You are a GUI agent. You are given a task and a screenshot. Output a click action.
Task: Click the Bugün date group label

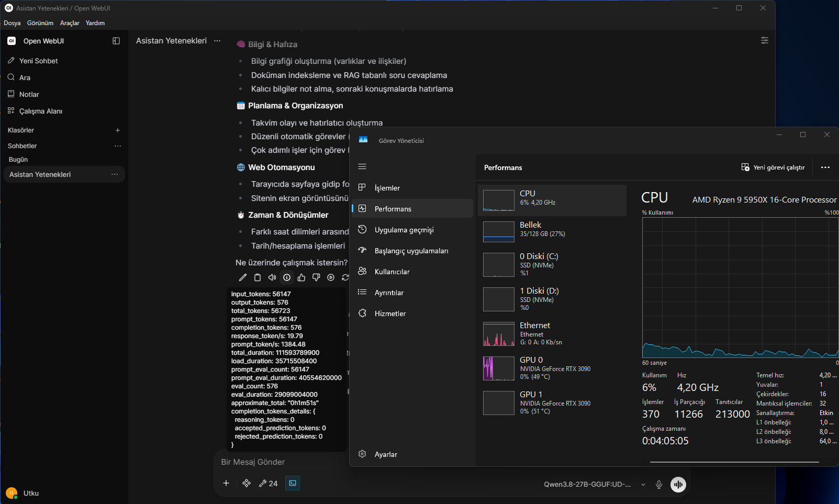18,160
